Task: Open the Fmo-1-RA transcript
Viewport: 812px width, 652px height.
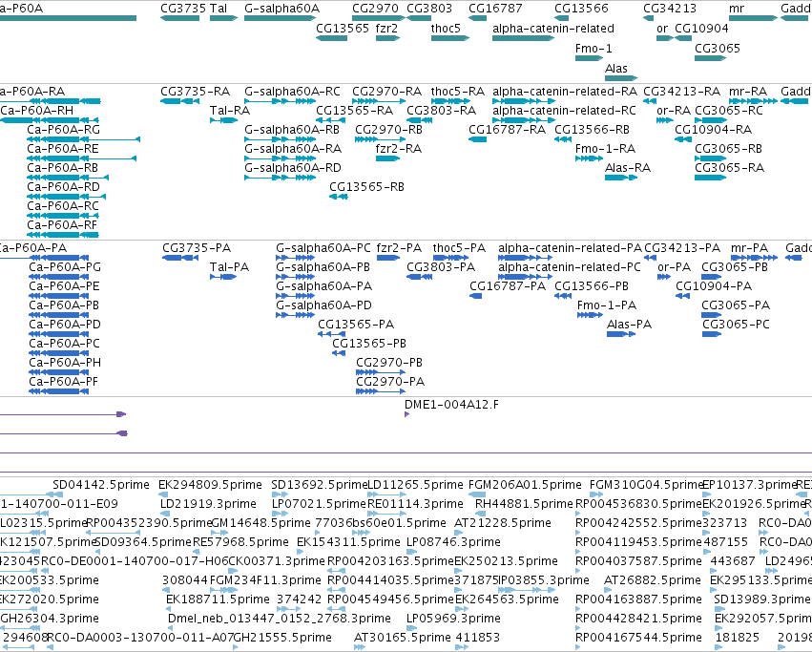Action: [x=590, y=158]
